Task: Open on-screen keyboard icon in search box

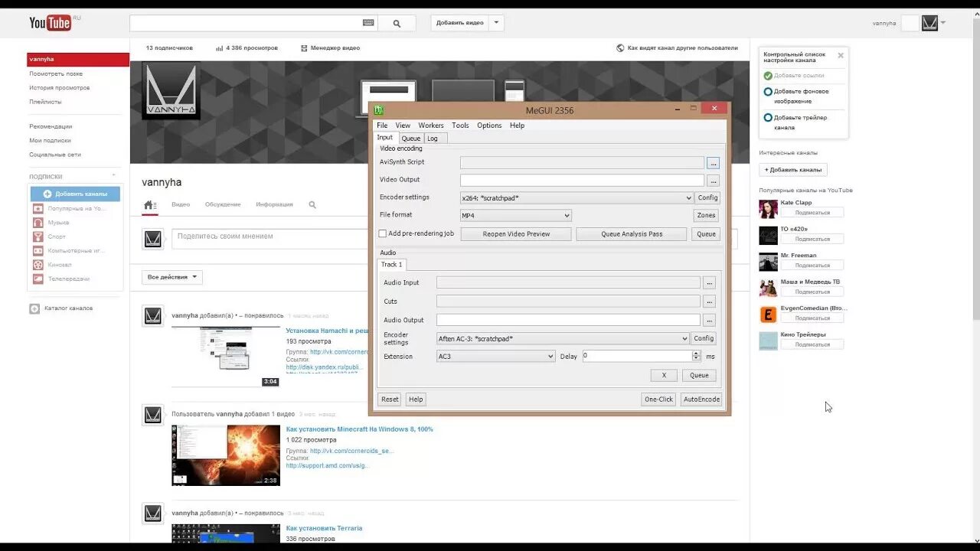Action: click(x=368, y=23)
